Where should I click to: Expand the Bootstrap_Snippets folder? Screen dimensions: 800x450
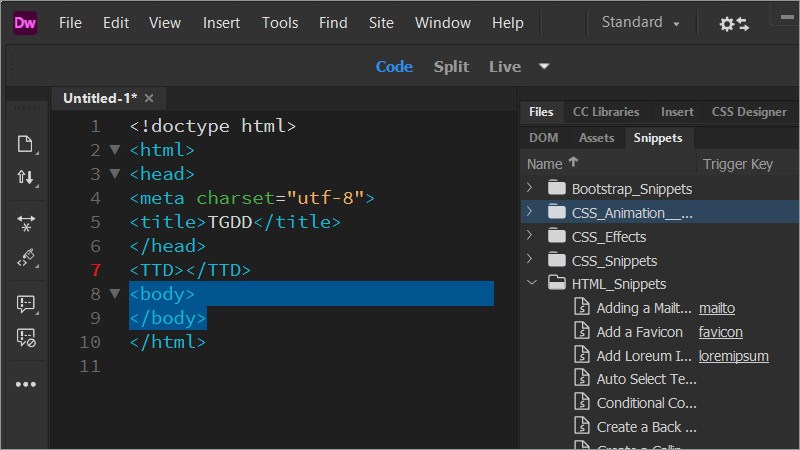[530, 188]
